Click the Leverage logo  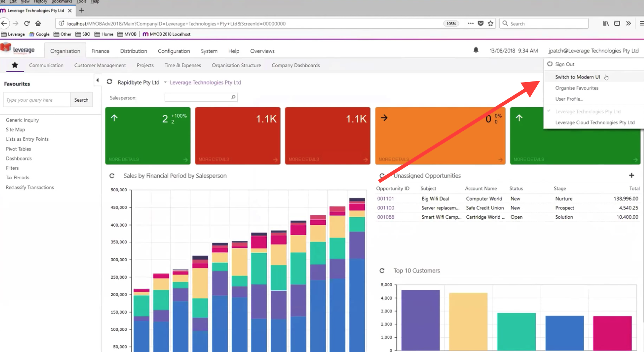pyautogui.click(x=18, y=49)
